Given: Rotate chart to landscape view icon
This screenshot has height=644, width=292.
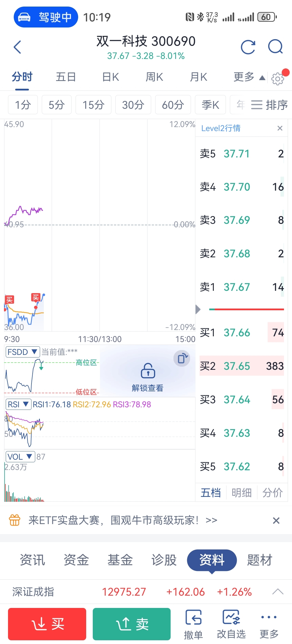Looking at the screenshot, I should (182, 358).
